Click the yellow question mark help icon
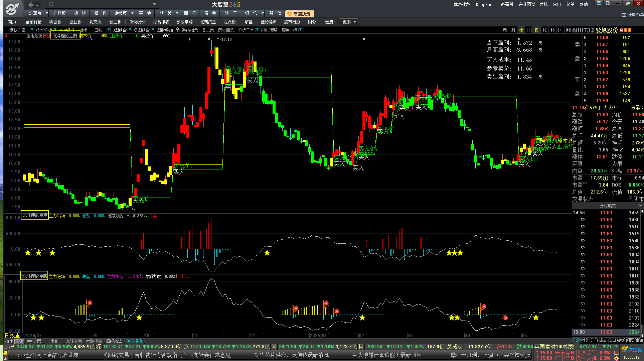The image size is (644, 361). (x=5, y=352)
